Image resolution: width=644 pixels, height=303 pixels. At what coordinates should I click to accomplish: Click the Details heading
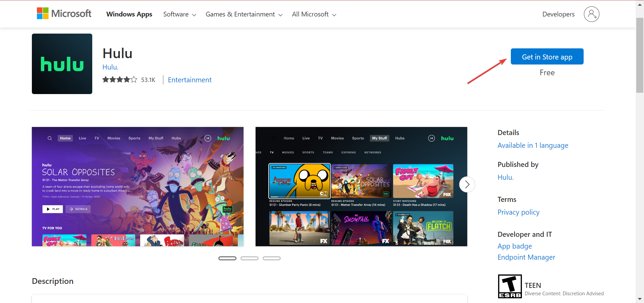pyautogui.click(x=508, y=133)
